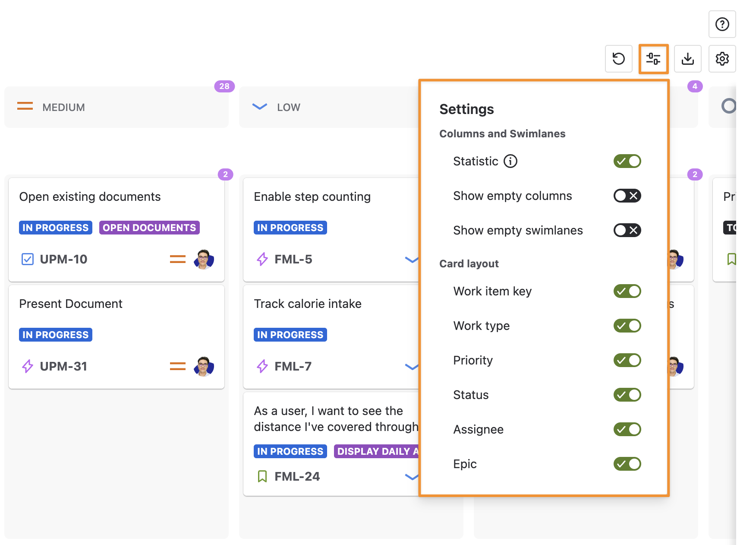
Task: Open the Present Document card
Action: tap(71, 304)
